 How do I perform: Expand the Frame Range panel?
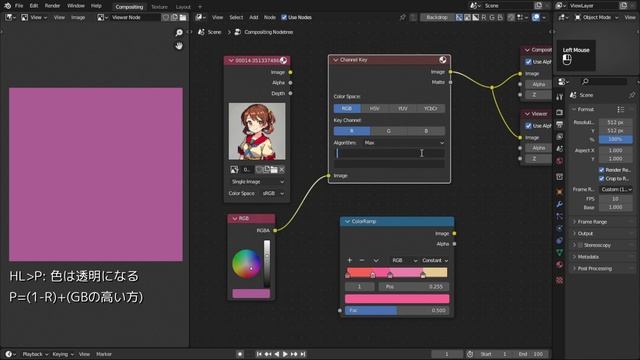[592, 222]
